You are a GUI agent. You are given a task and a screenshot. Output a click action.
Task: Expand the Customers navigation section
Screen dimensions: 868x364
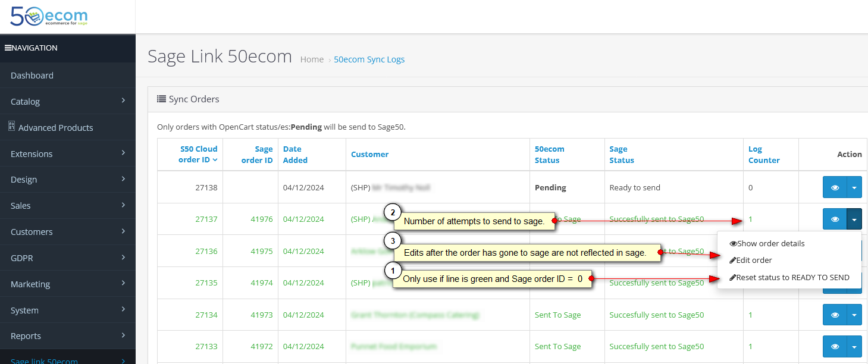pos(68,231)
